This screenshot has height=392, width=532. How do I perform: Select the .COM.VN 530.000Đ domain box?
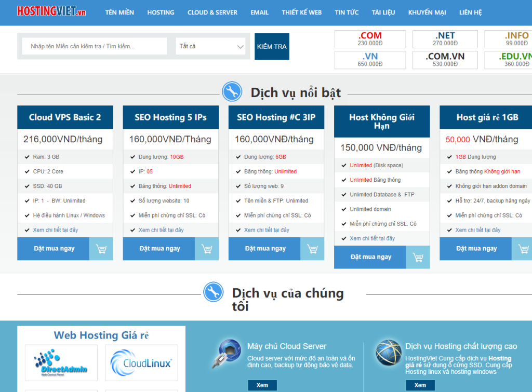point(445,60)
